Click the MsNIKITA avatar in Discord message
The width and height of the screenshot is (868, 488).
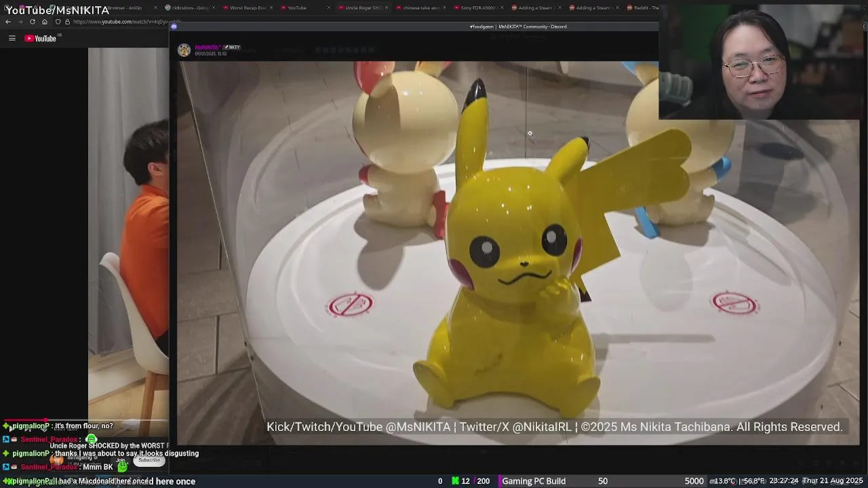coord(184,51)
